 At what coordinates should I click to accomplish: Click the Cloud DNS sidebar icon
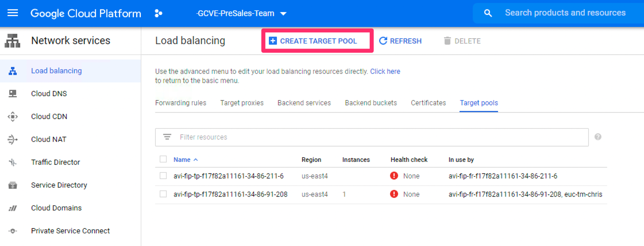[x=13, y=94]
